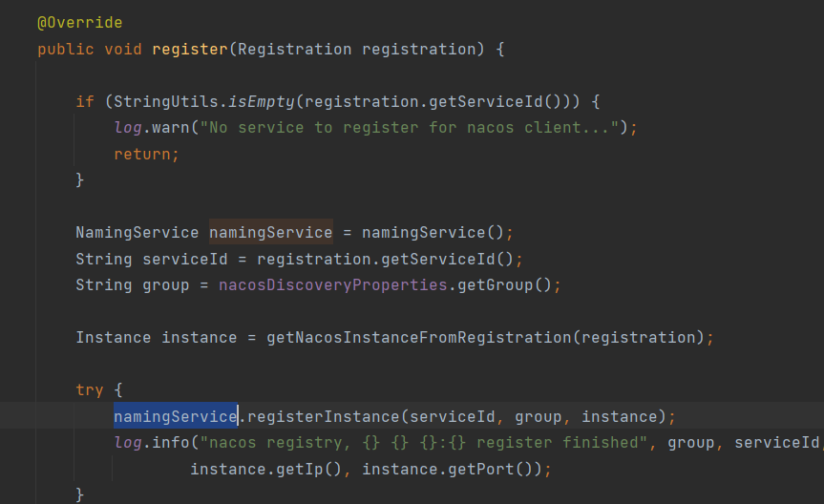Click the getGroup() method call
Screen dimensions: 824x504
coord(504,284)
